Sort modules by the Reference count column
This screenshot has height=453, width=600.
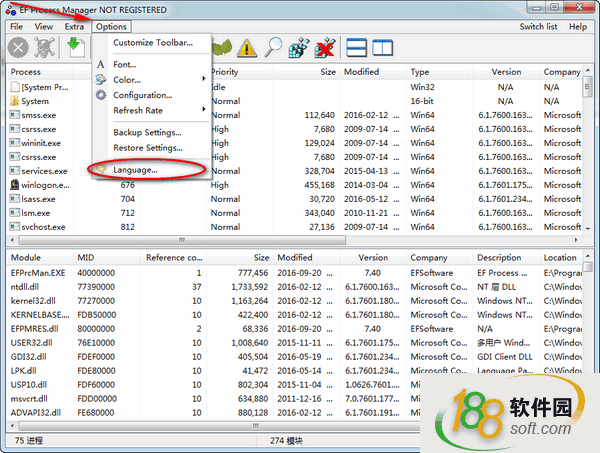pyautogui.click(x=173, y=257)
